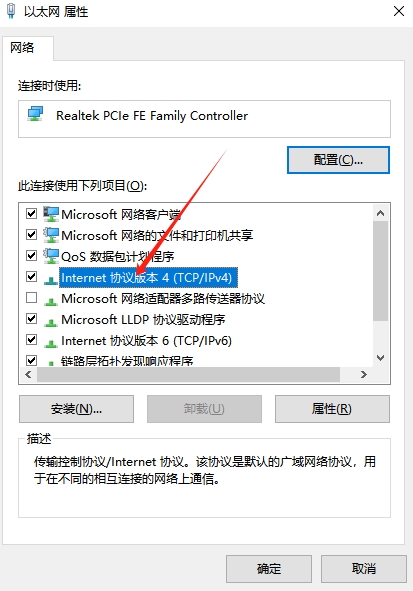Click the list's scroll-up arrow

pyautogui.click(x=381, y=213)
